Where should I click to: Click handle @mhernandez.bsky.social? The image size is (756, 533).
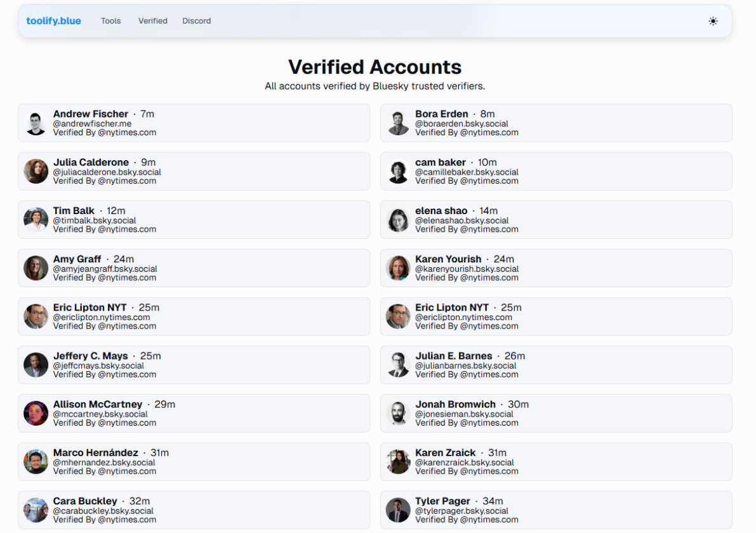coord(104,462)
